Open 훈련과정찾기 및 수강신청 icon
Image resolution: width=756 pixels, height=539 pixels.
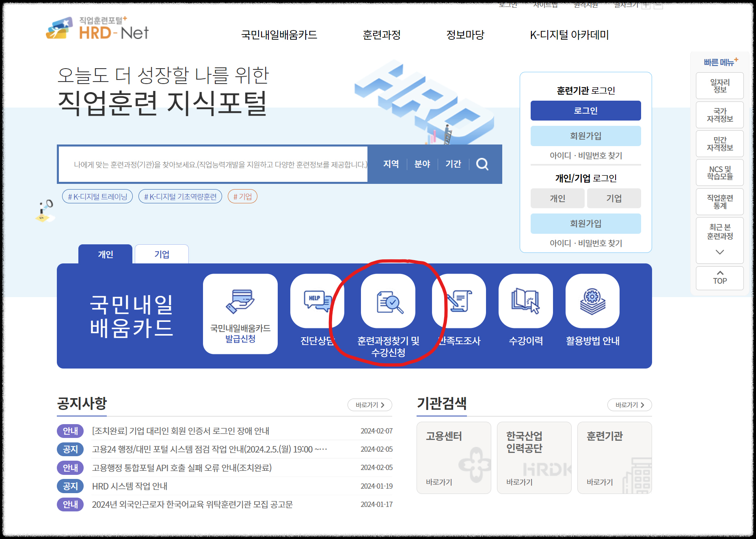pyautogui.click(x=388, y=301)
